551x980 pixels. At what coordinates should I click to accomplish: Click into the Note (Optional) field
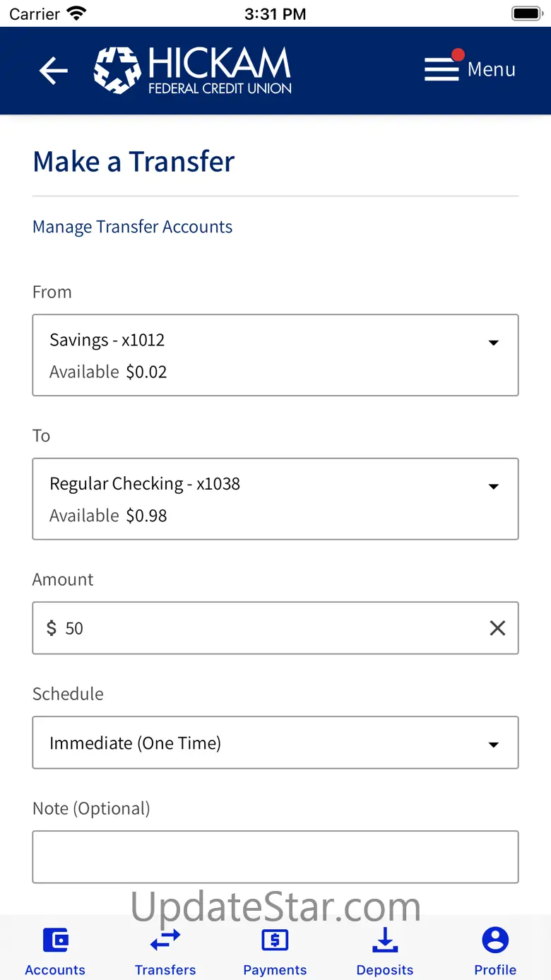[275, 857]
